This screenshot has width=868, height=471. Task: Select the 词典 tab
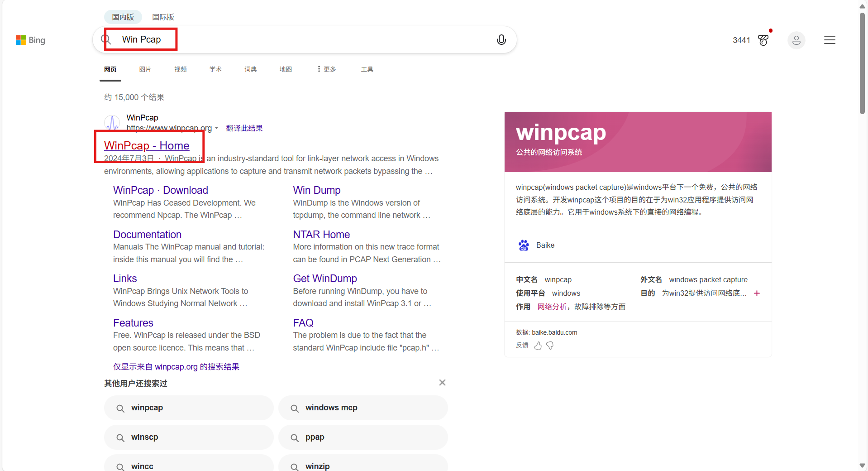pyautogui.click(x=251, y=69)
